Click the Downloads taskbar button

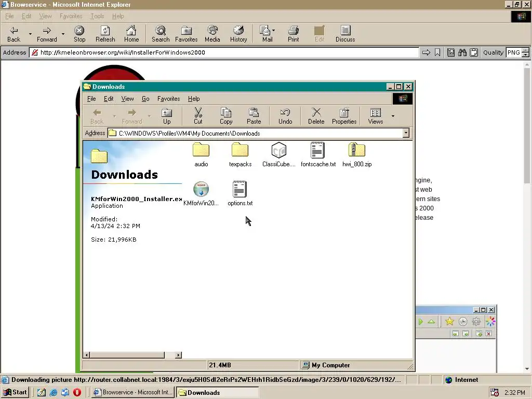point(217,392)
